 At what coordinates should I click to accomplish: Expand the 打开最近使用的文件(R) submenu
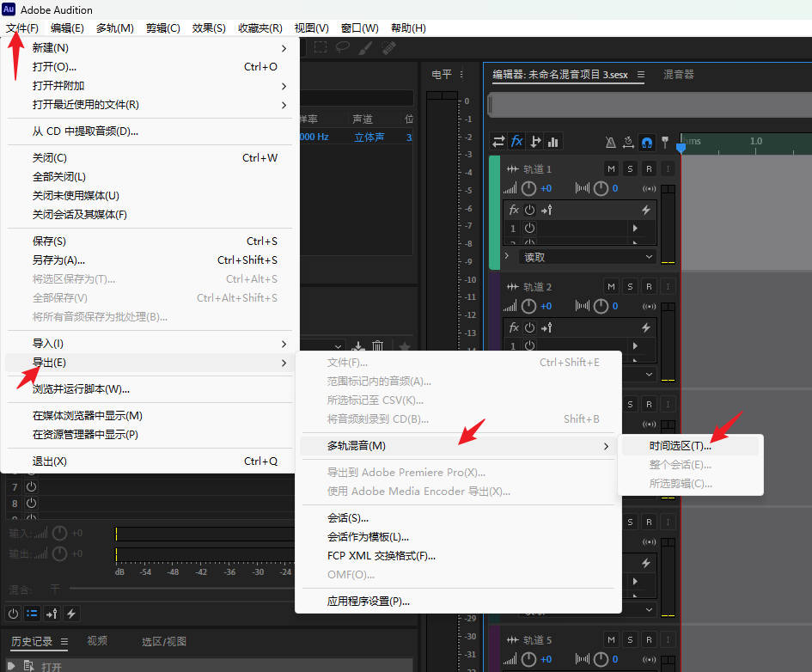click(x=150, y=105)
